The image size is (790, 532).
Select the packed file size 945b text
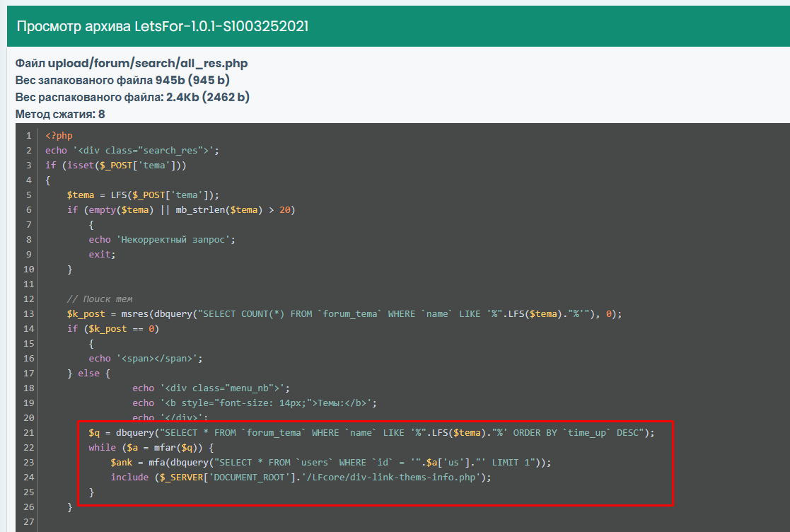(x=168, y=80)
